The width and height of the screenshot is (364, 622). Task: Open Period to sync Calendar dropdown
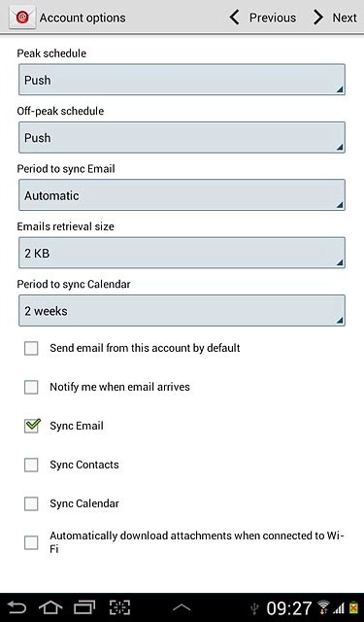pos(182,311)
